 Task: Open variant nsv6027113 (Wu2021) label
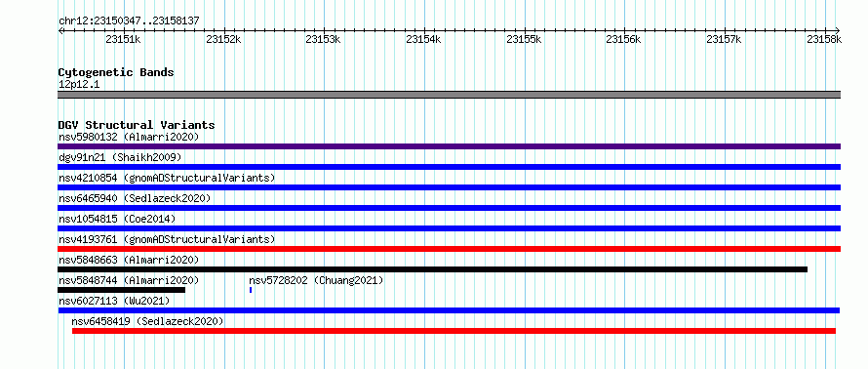tap(114, 301)
